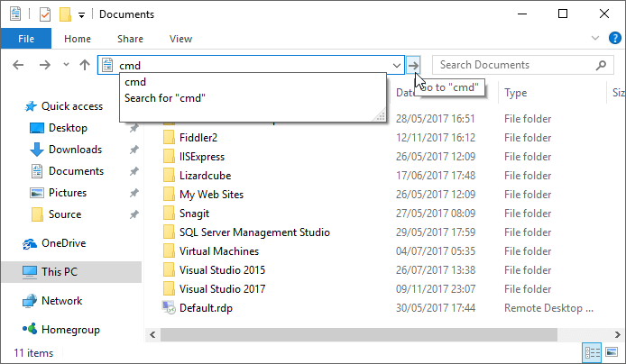Click the Desktop pin icon

click(133, 128)
